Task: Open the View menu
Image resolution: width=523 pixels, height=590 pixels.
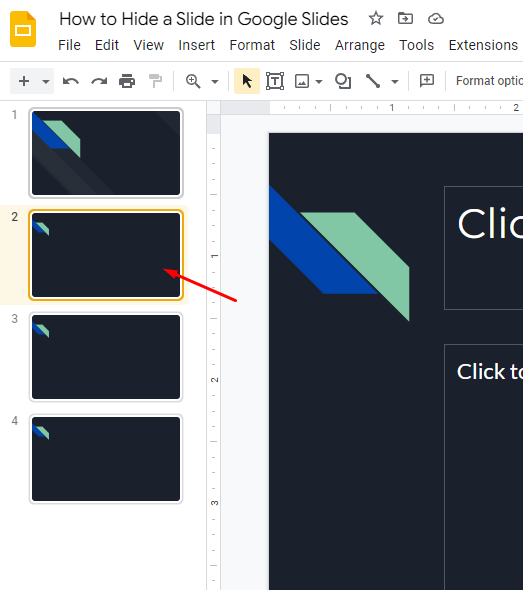Action: tap(149, 45)
